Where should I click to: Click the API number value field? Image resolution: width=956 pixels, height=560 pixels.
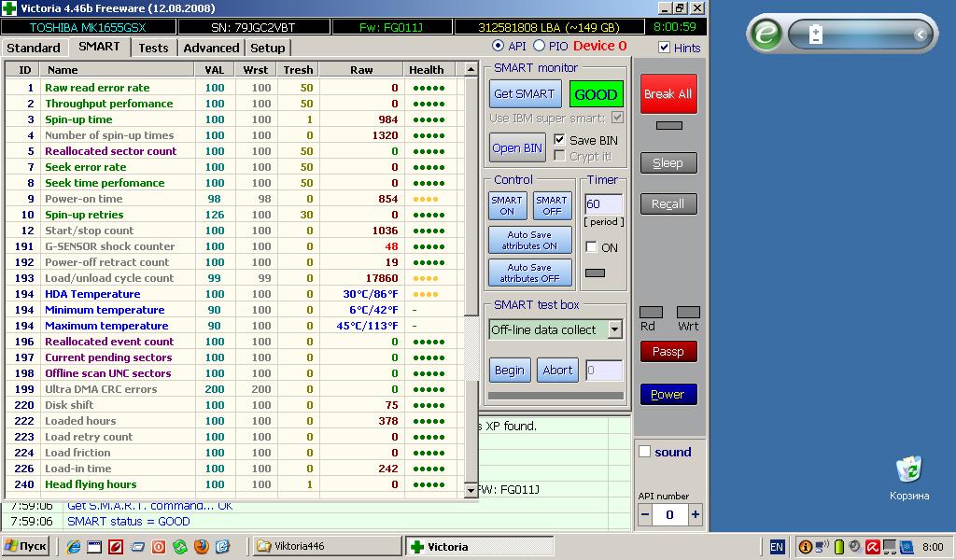670,515
